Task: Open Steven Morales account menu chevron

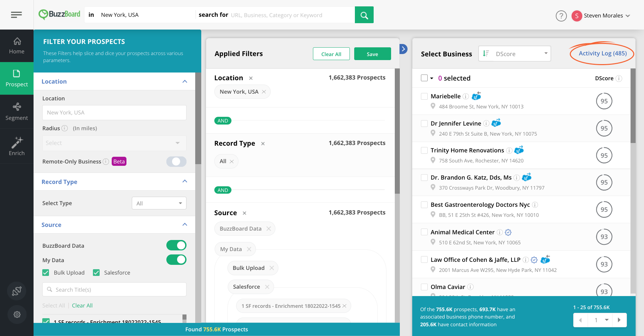Action: coord(628,16)
